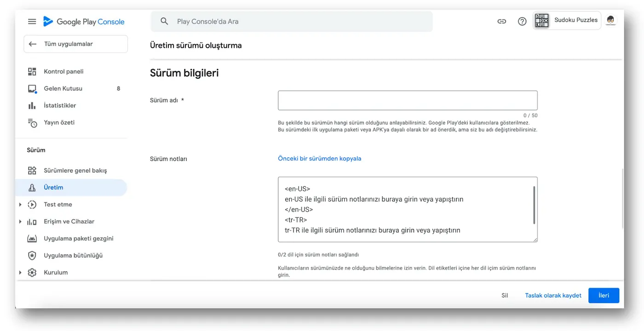The image size is (644, 331).
Task: Open Gelen Kutusu inbox icon
Action: [32, 88]
